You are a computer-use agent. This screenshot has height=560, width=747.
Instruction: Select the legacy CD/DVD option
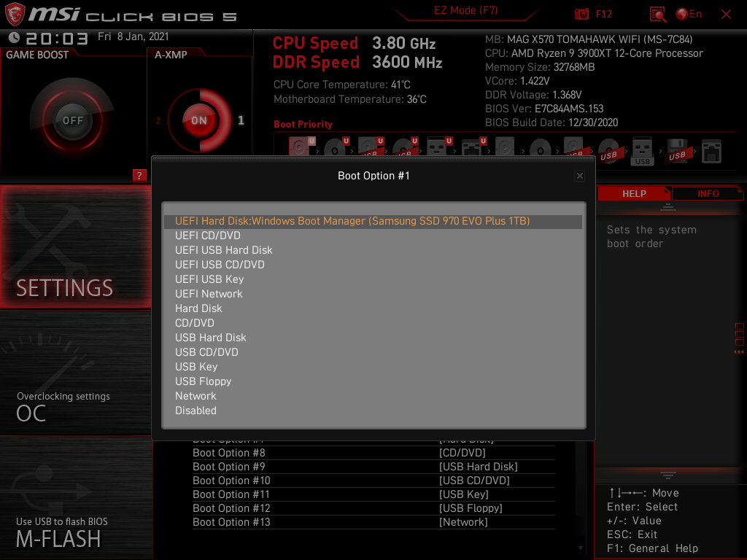point(373,323)
